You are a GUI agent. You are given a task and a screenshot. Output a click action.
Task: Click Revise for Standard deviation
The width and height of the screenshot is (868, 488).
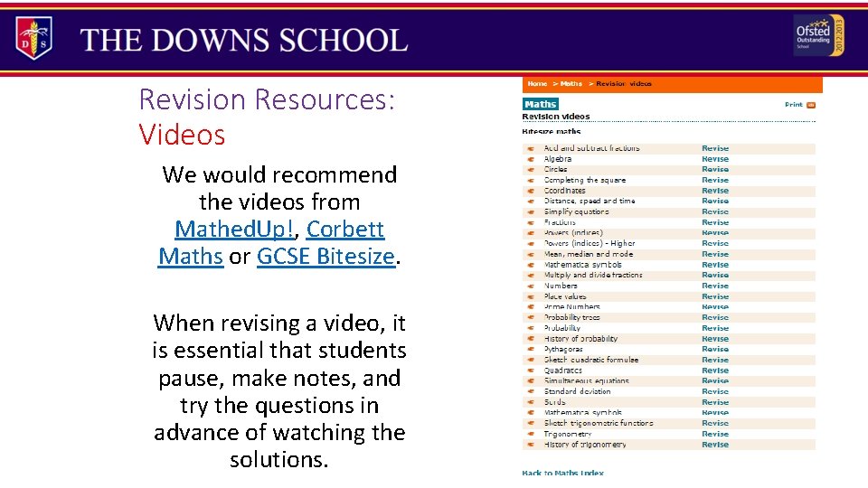click(715, 391)
